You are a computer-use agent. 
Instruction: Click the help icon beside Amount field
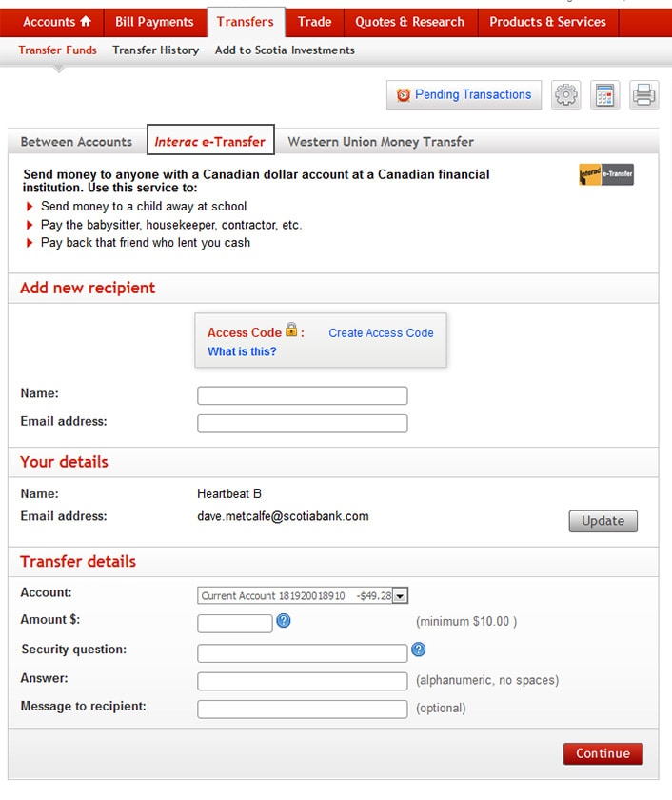(x=283, y=622)
